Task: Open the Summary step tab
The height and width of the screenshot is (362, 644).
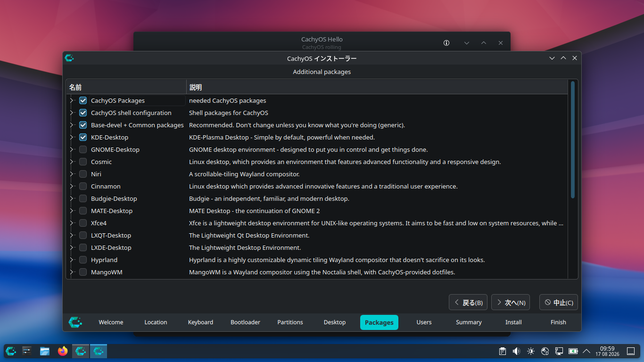Action: pos(469,322)
